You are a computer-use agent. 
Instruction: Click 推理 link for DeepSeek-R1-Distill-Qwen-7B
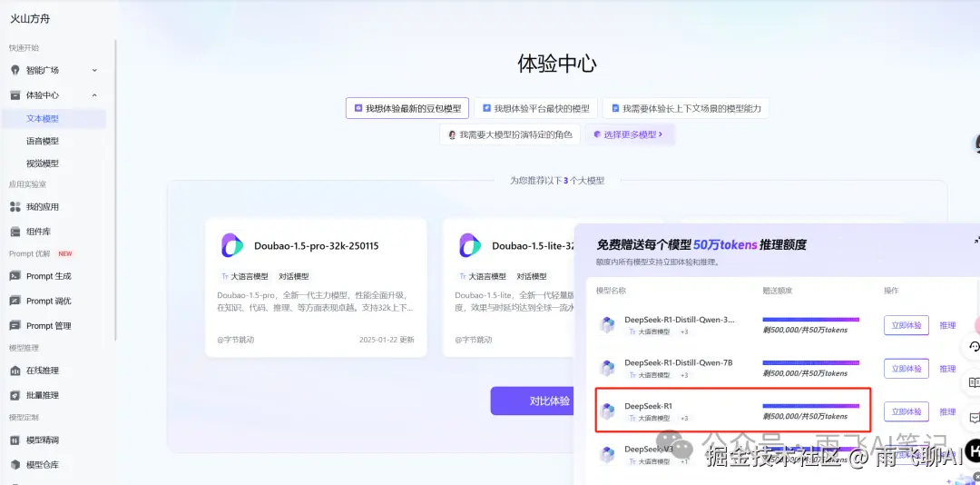tap(947, 369)
